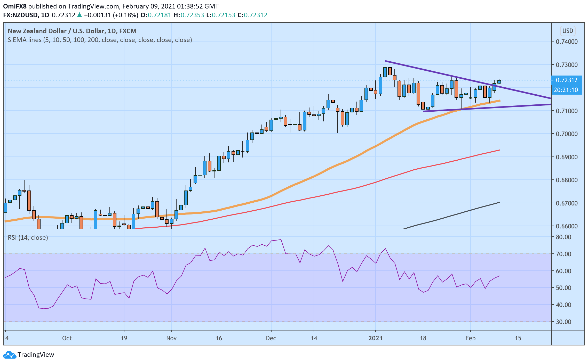The image size is (588, 364).
Task: Click the Oct label on time axis
Action: point(67,338)
